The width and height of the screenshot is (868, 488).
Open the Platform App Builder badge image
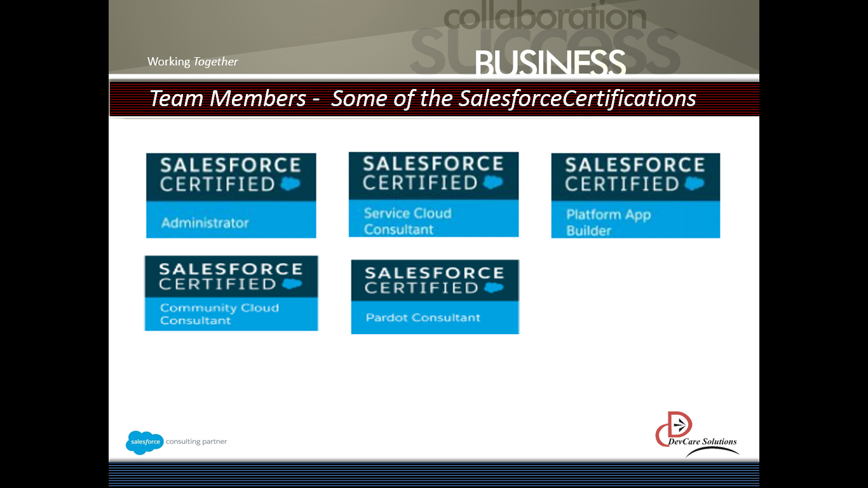tap(635, 196)
